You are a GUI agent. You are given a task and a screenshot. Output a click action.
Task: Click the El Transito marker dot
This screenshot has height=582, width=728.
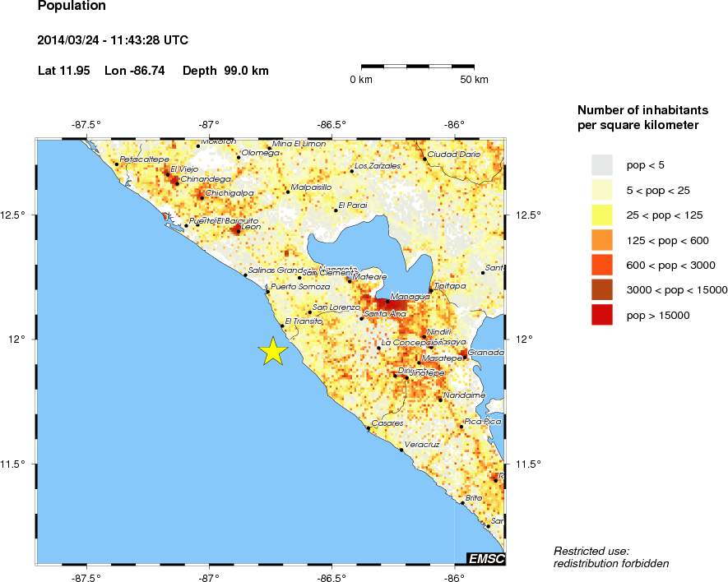(x=282, y=326)
